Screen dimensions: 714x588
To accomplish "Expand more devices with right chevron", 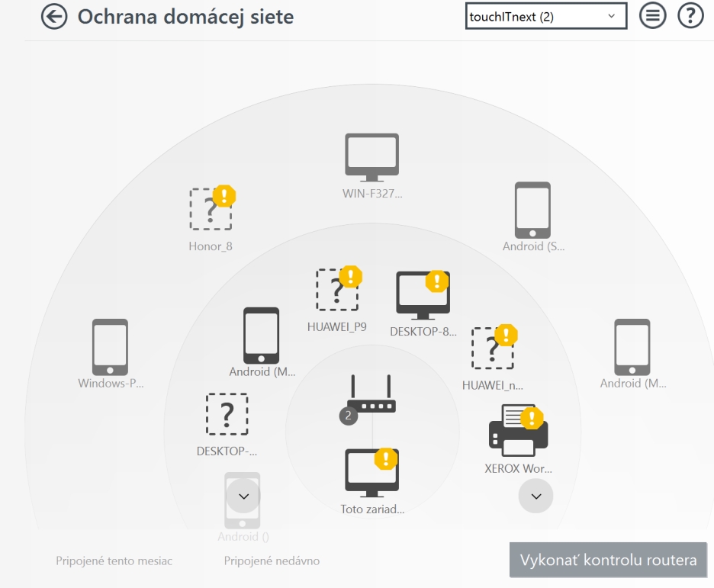I will [x=535, y=496].
